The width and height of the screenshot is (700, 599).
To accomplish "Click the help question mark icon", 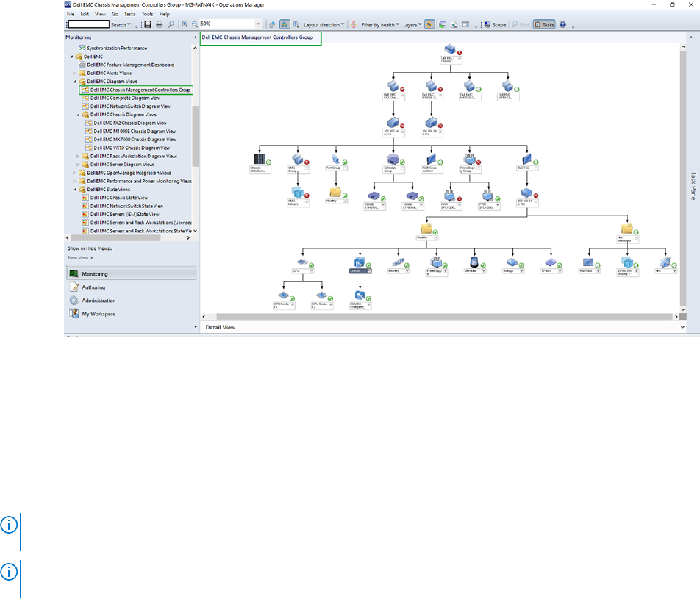I will (563, 24).
